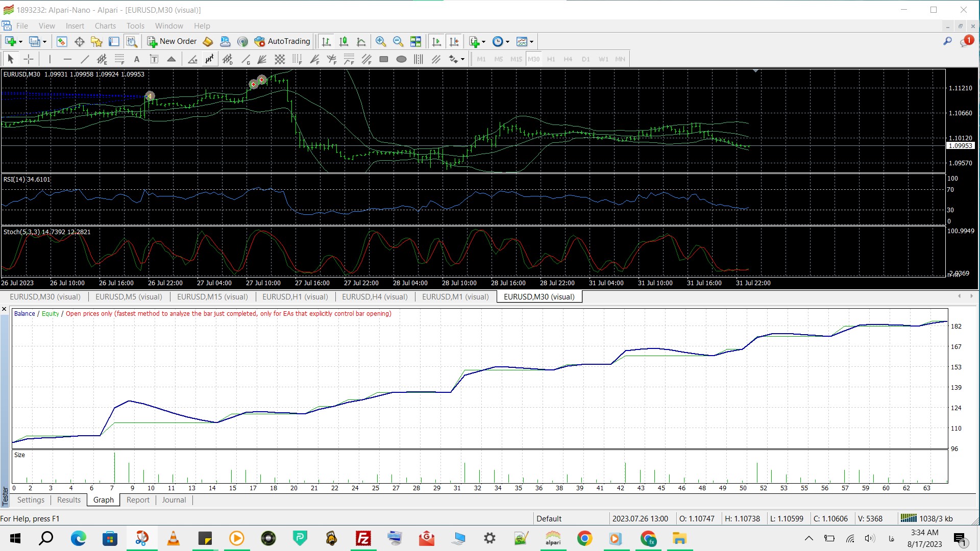Select the Gann grid tool
The height and width of the screenshot is (551, 980).
pos(280,59)
